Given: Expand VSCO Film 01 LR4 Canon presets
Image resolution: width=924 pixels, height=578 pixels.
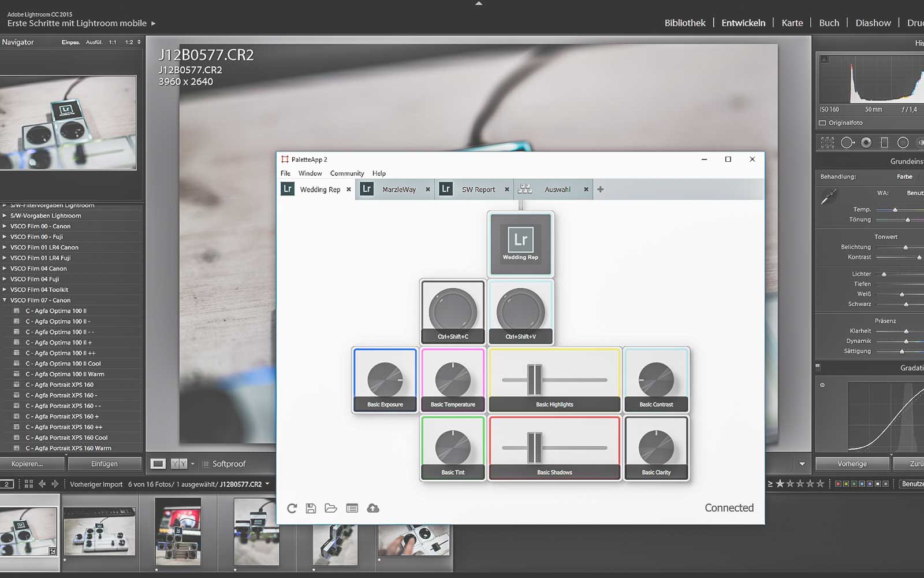Looking at the screenshot, I should click(5, 247).
